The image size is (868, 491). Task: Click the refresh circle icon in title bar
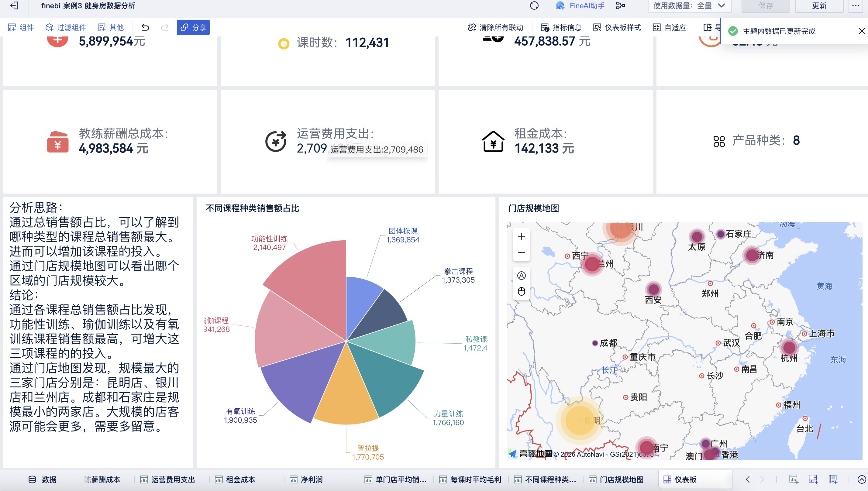click(534, 6)
